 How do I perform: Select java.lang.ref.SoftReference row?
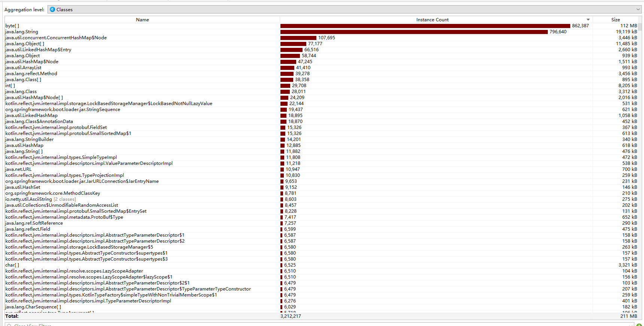321,223
